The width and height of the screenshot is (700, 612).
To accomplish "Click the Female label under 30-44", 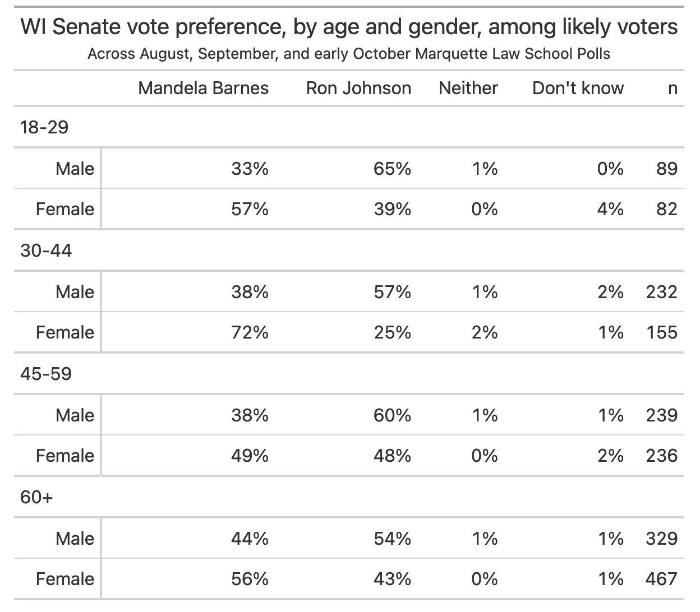I will click(65, 332).
